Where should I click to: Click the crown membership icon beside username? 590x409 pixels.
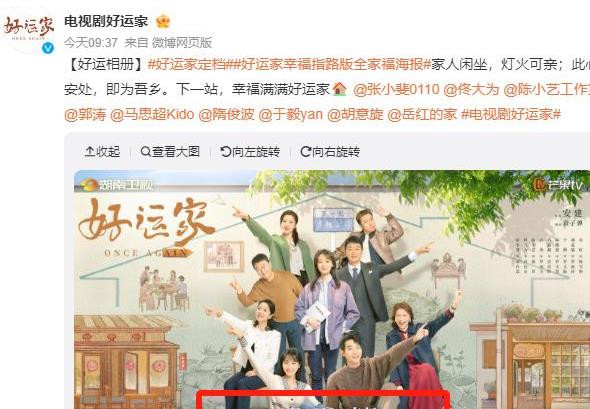click(x=163, y=21)
